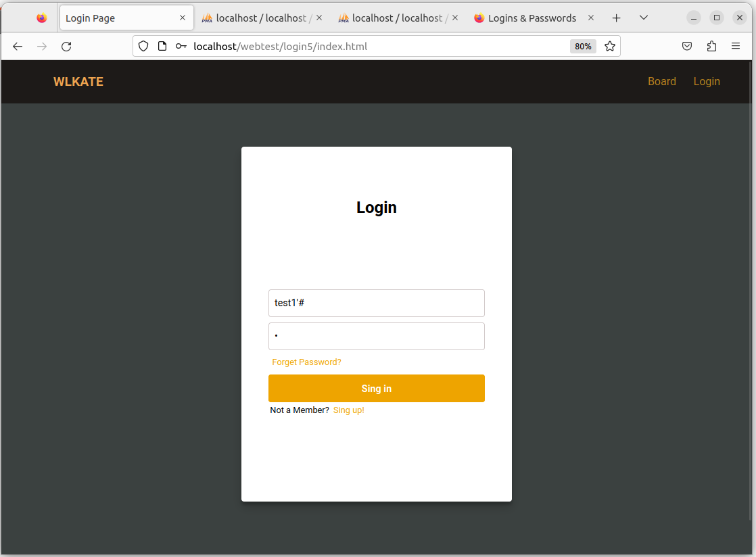Screen dimensions: 756x557
Task: Save page to Pocket
Action: coord(687,46)
